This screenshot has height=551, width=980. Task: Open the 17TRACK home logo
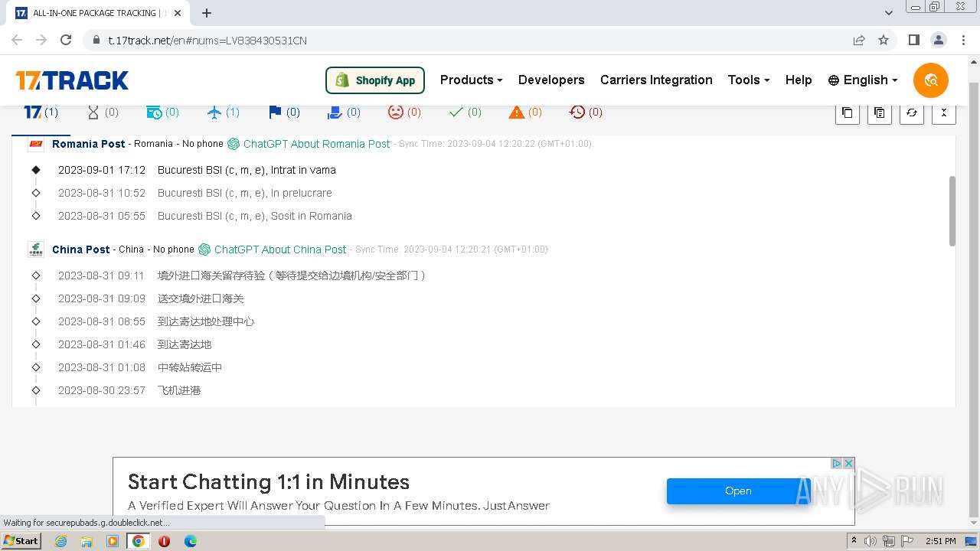(72, 80)
